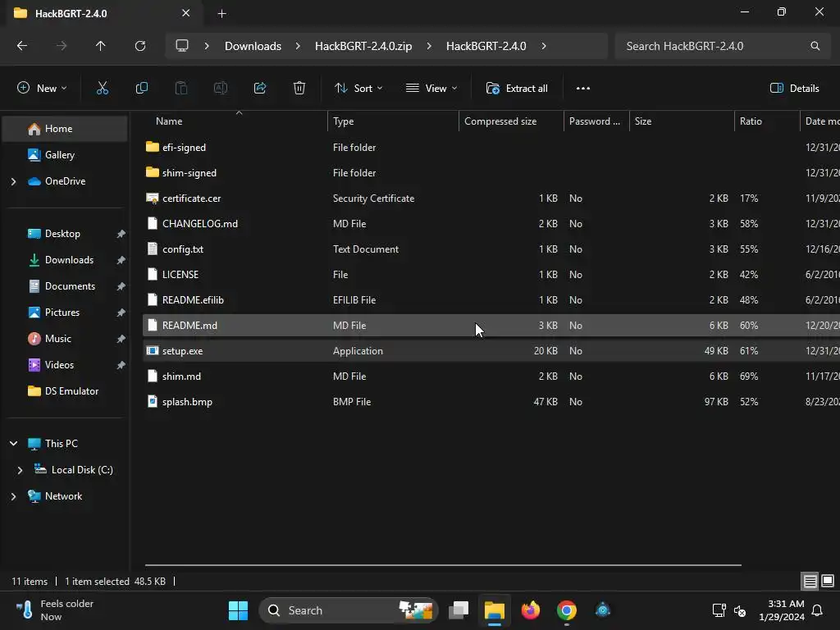Image resolution: width=840 pixels, height=630 pixels.
Task: Open the Sort dropdown
Action: click(358, 89)
